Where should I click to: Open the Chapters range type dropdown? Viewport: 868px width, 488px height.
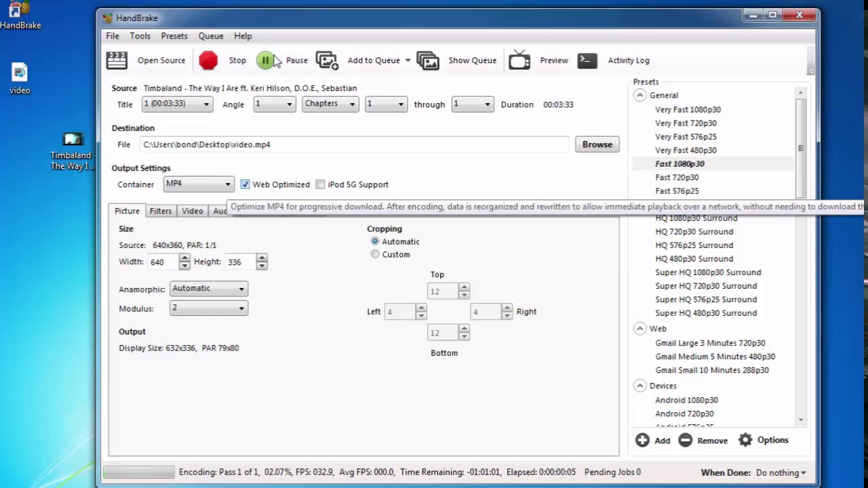[330, 104]
